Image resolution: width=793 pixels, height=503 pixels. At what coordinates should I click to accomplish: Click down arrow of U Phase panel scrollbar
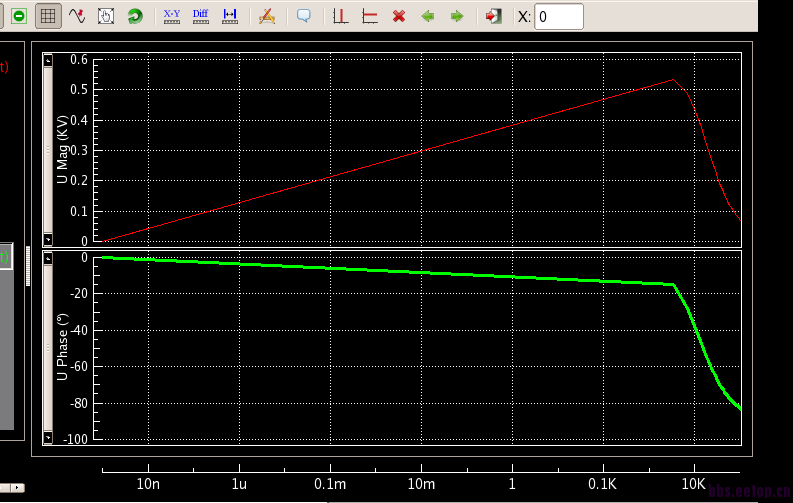click(x=48, y=438)
